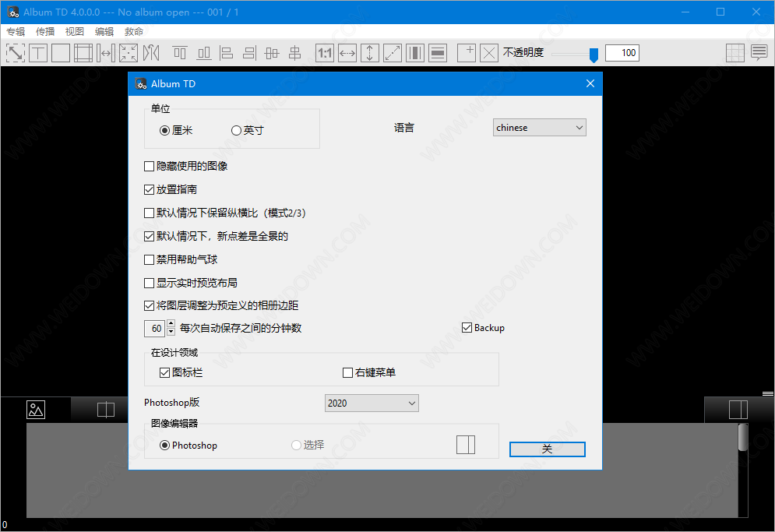Select the empty rectangle frame tool
The image size is (775, 532).
(61, 53)
